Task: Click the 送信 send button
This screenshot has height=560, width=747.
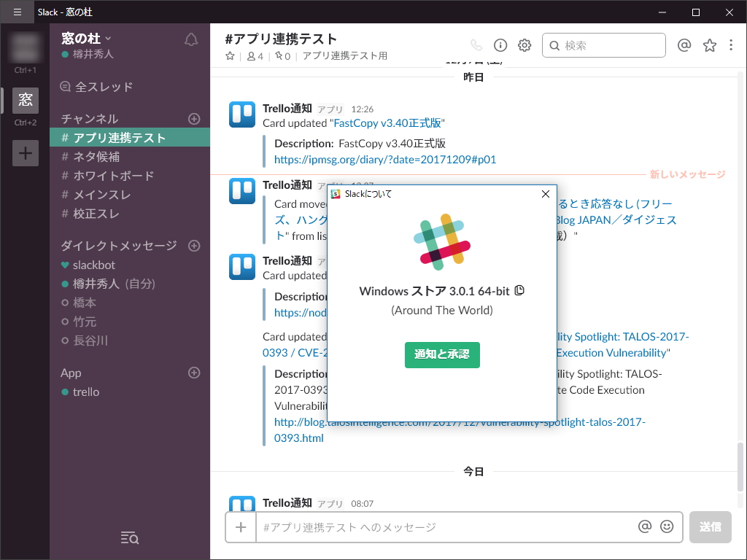Action: 710,526
